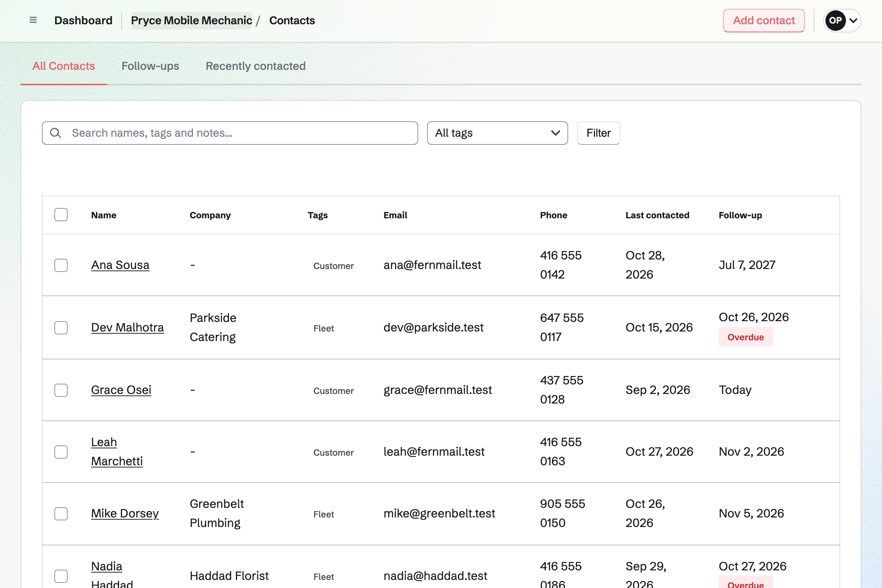Open Nadia Haddad's contact page
The height and width of the screenshot is (588, 882).
click(x=112, y=575)
